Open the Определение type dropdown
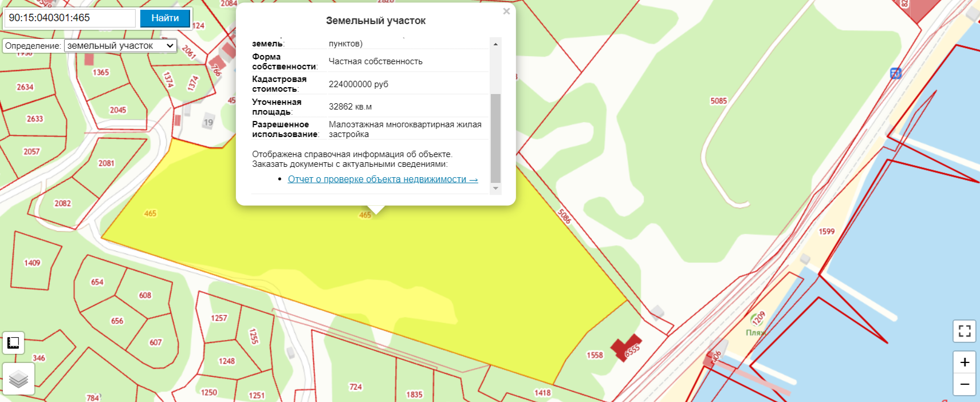The image size is (980, 402). [120, 46]
